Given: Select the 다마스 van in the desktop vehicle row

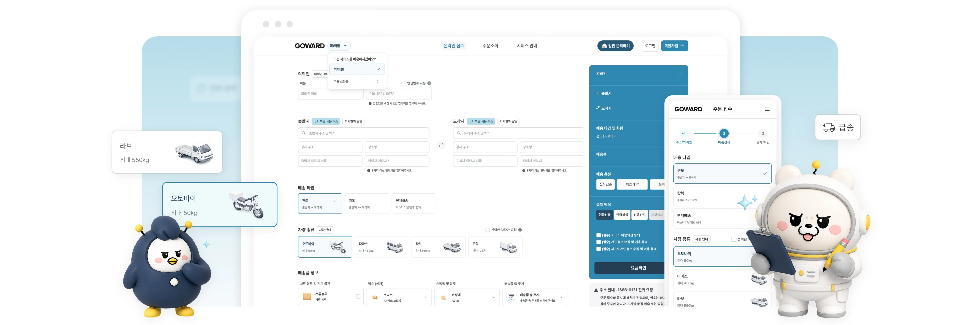Looking at the screenshot, I should (x=382, y=247).
